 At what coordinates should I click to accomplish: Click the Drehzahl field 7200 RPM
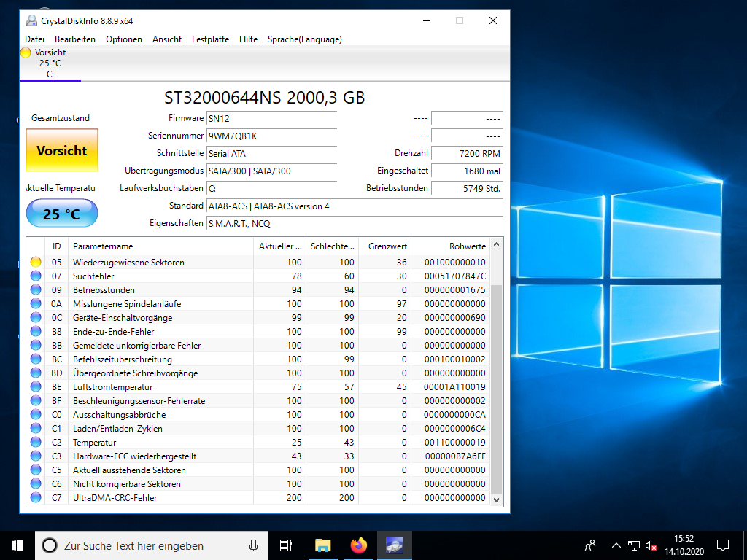tap(467, 154)
